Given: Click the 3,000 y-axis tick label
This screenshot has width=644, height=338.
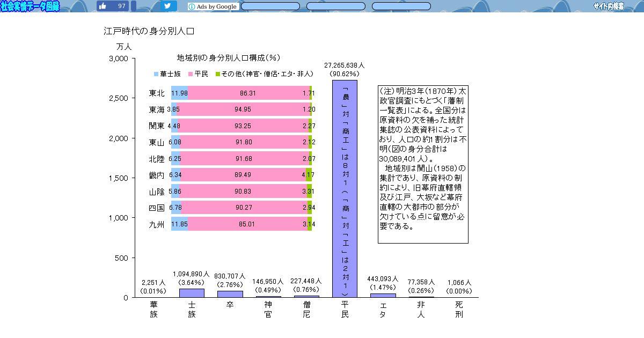Looking at the screenshot, I should tap(118, 58).
